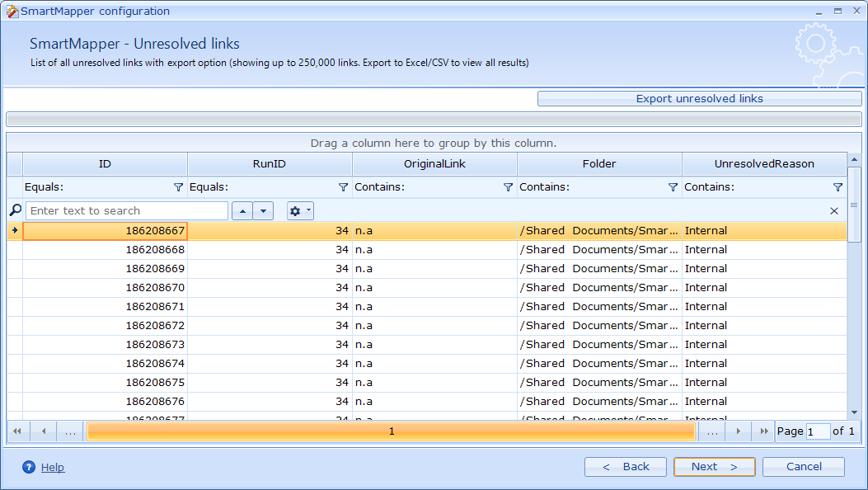Open the Folder column filter icon
The image size is (868, 490).
[x=673, y=187]
